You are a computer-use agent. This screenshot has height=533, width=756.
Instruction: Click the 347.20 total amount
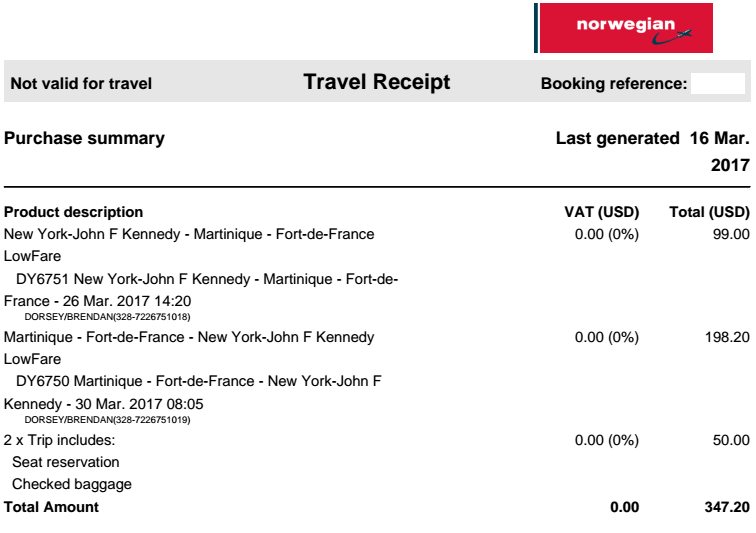(727, 507)
